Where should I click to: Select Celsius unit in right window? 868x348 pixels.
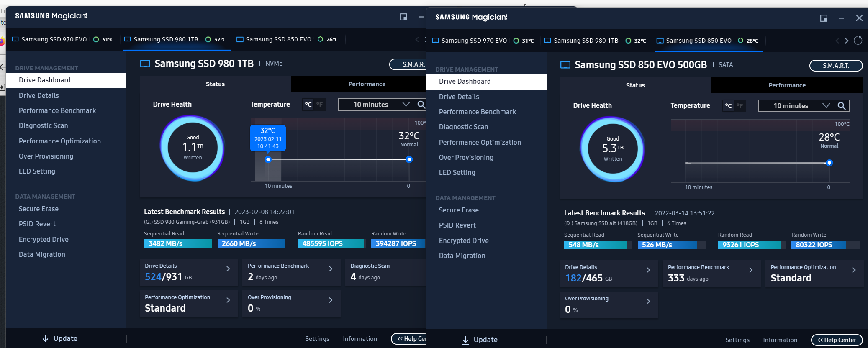click(728, 106)
